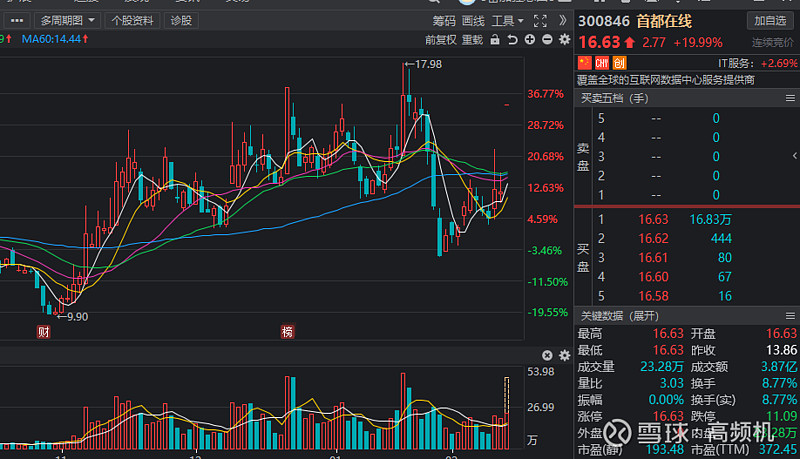Close the volume indicator pane
This screenshot has height=459, width=800.
[547, 355]
